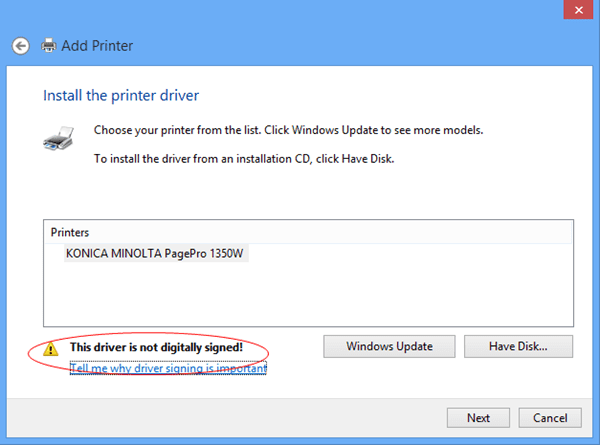Click the 'To install the driver from an installation CD' text
Image resolution: width=600 pixels, height=445 pixels.
pyautogui.click(x=244, y=159)
